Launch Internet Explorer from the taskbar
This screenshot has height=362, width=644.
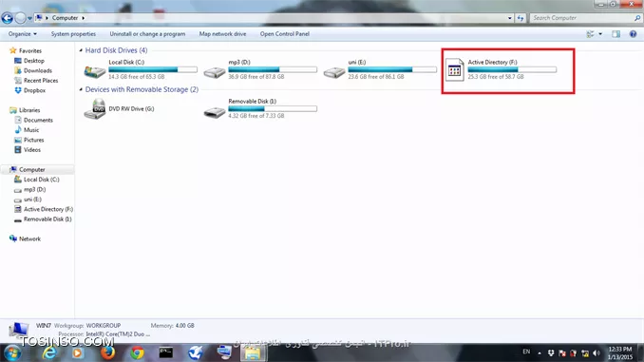pos(49,352)
